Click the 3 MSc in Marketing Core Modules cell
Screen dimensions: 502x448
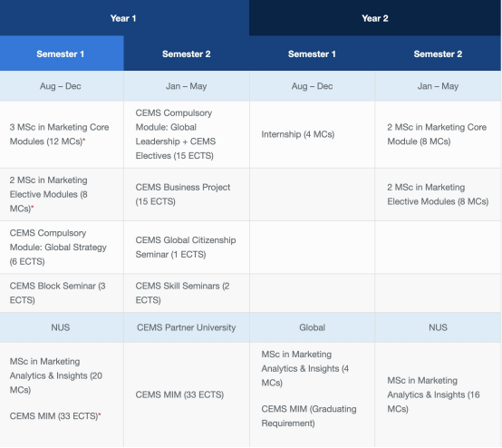click(x=62, y=134)
